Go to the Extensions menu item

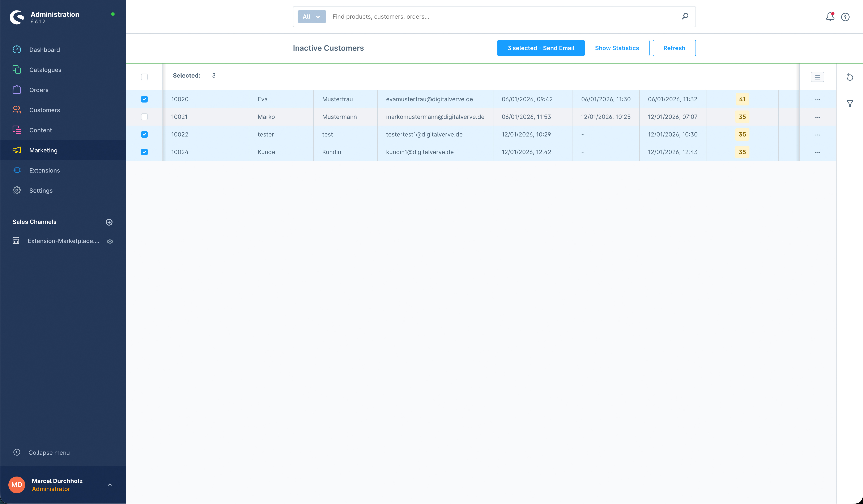(x=44, y=170)
